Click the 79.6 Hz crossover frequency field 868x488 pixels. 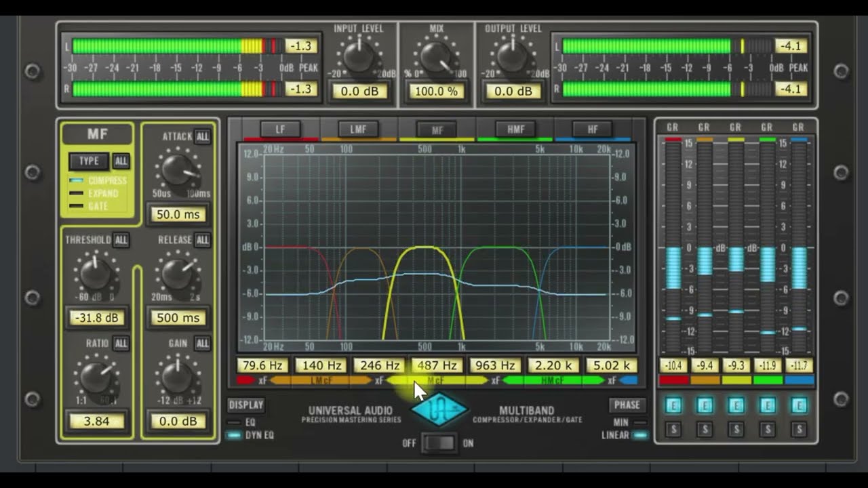[262, 365]
